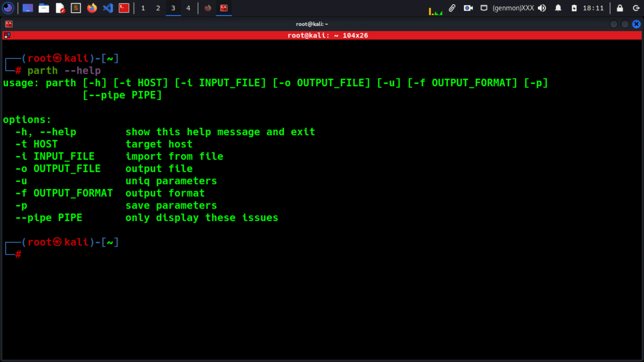Click the show desktop panel icon
The height and width of the screenshot is (362, 644).
coord(28,8)
